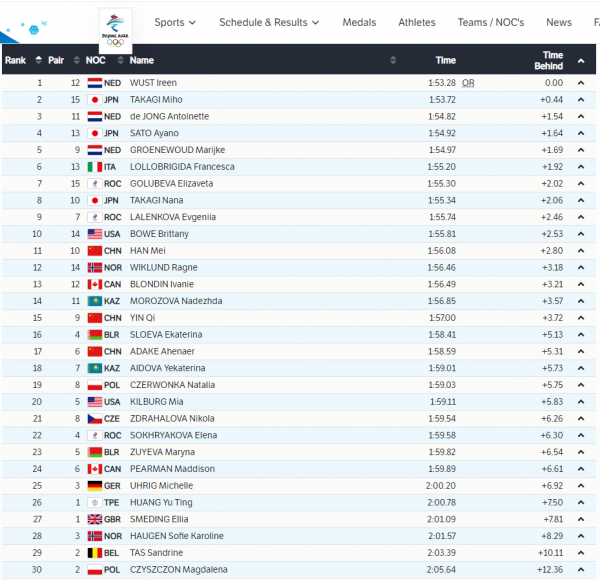600x581 pixels.
Task: Open the Schedule & Results dropdown menu
Action: point(269,23)
